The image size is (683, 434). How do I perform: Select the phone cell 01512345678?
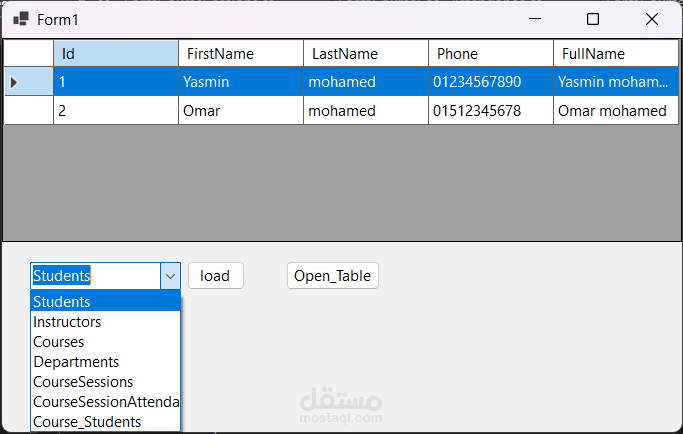click(491, 111)
